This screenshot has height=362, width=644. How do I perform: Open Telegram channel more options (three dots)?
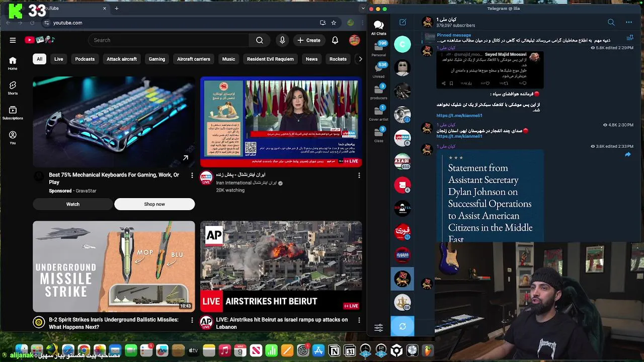click(628, 22)
